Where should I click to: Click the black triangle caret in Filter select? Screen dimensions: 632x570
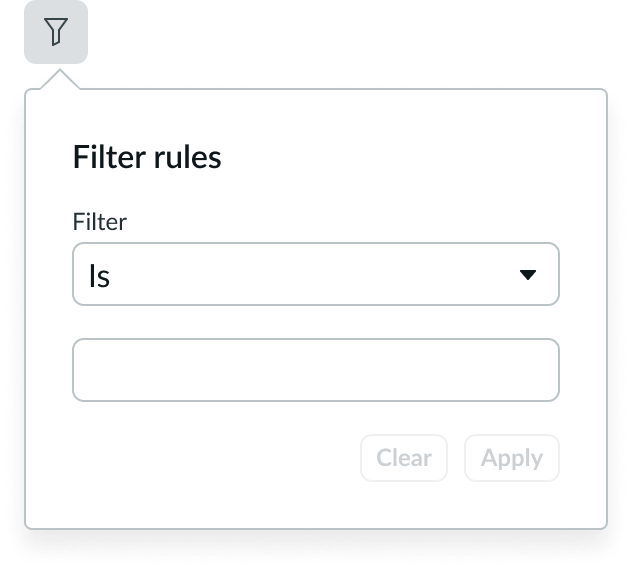(528, 275)
